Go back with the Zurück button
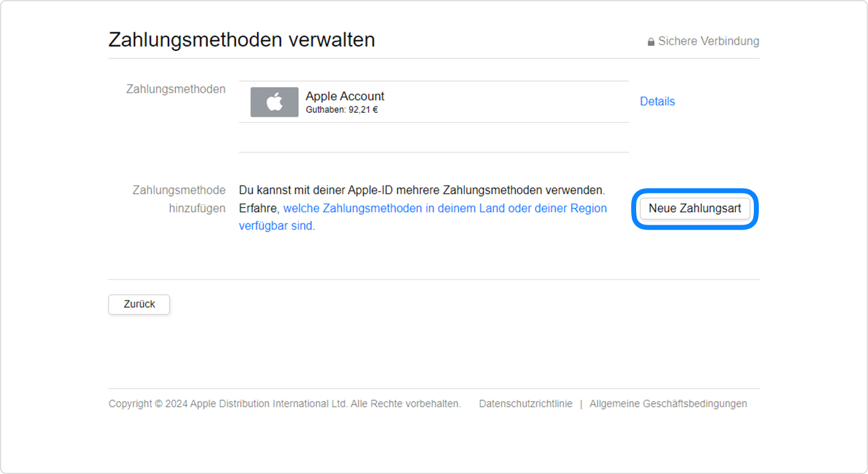The image size is (868, 474). click(x=139, y=305)
